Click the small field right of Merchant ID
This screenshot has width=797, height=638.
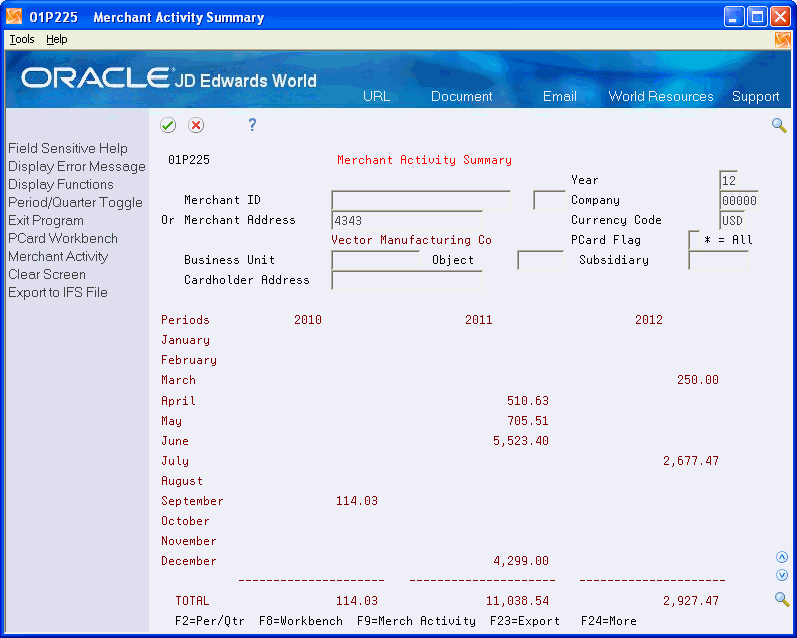549,200
